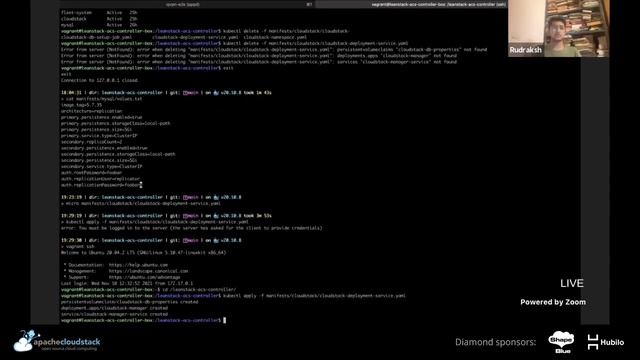Open the https://ubuntu.com/advantage support link
Viewport: 640px width, 360px height.
(x=144, y=277)
